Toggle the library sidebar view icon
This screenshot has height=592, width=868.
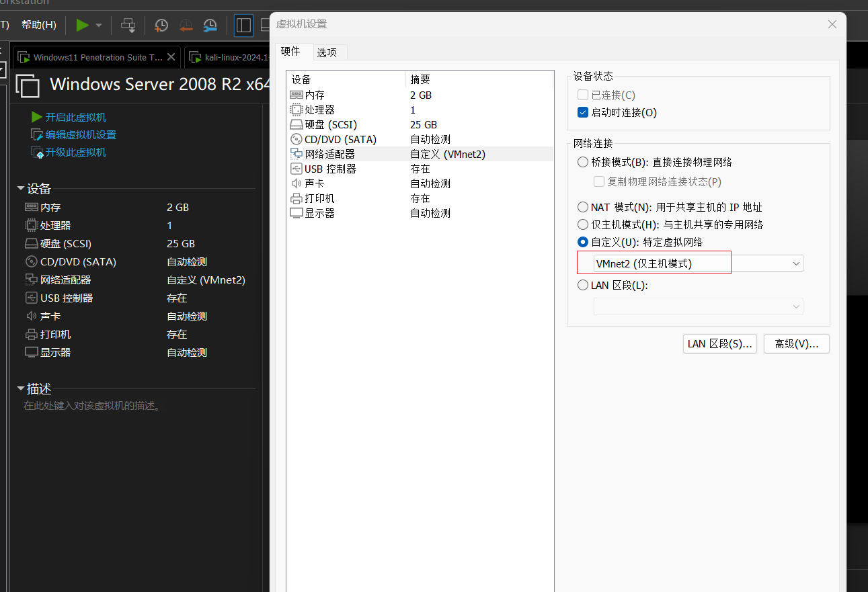(243, 26)
